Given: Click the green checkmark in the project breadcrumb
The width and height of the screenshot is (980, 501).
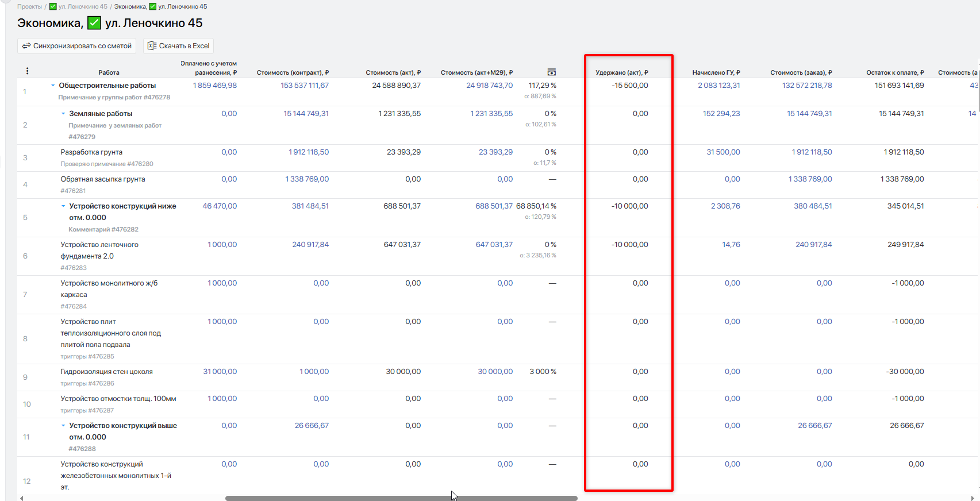Looking at the screenshot, I should click(x=53, y=7).
